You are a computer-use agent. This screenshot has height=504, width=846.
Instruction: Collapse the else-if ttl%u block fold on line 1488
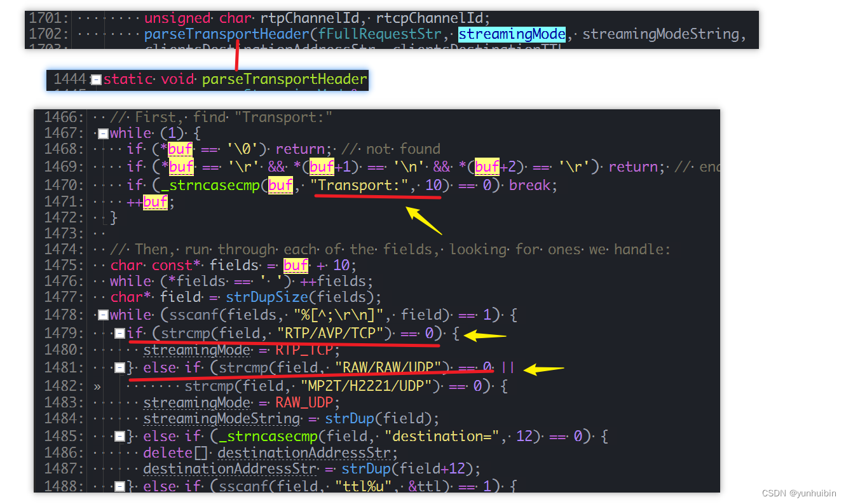119,486
